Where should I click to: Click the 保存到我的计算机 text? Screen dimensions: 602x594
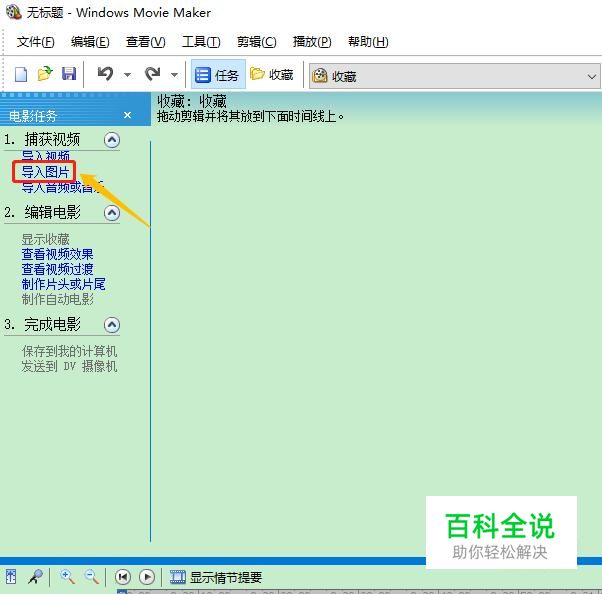coord(69,351)
